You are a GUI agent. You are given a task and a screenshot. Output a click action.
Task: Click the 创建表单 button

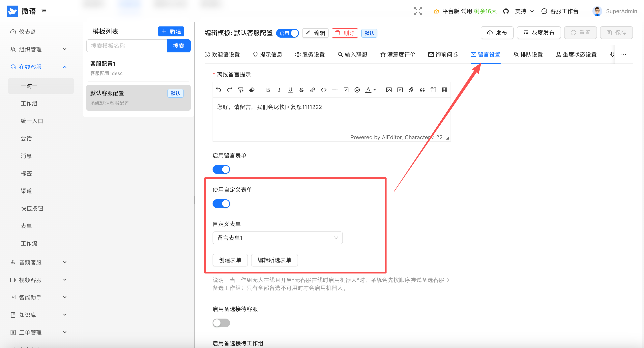point(230,260)
